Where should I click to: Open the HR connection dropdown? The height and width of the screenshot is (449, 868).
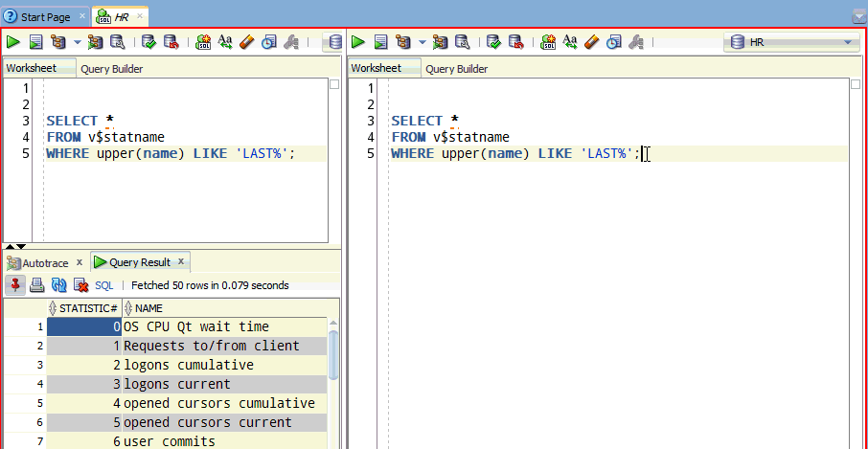pyautogui.click(x=791, y=42)
